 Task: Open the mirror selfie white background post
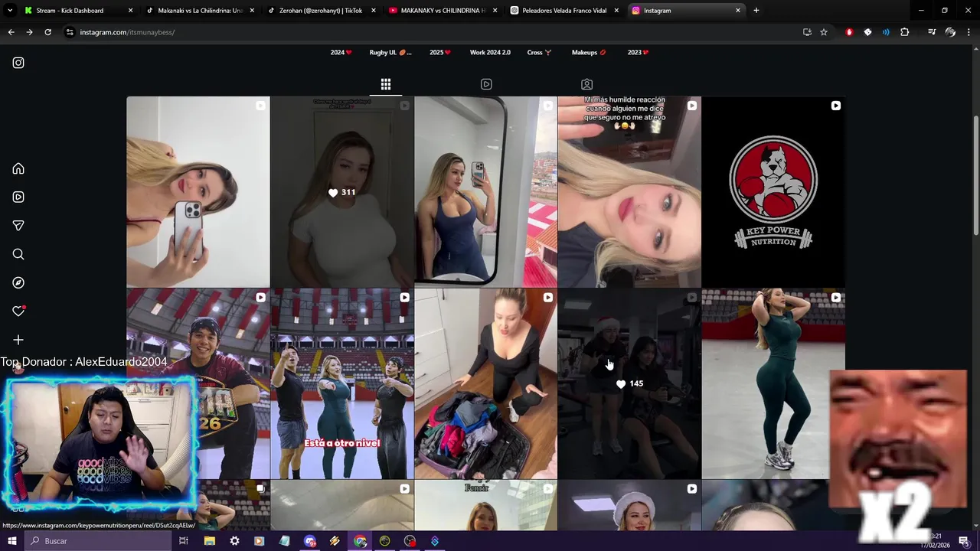coord(198,192)
